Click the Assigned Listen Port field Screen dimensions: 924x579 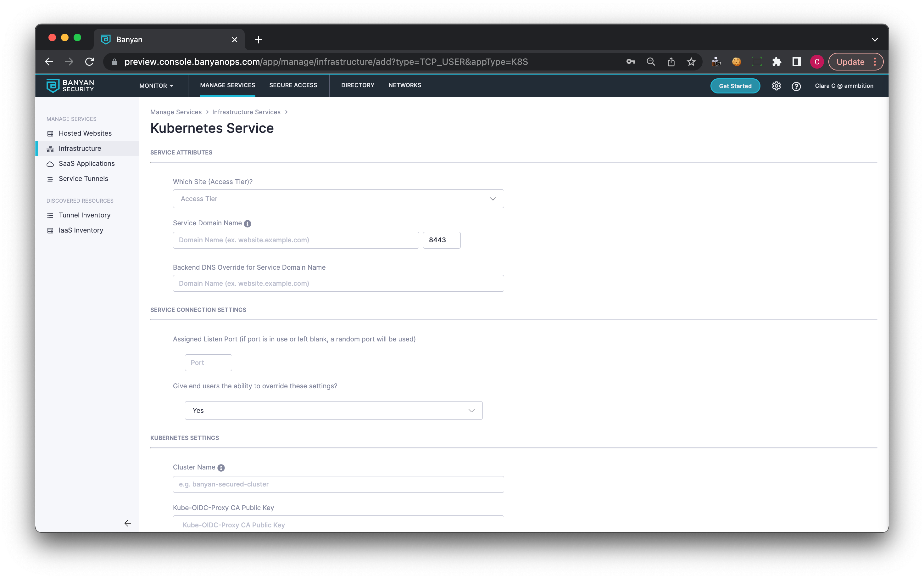[208, 362]
